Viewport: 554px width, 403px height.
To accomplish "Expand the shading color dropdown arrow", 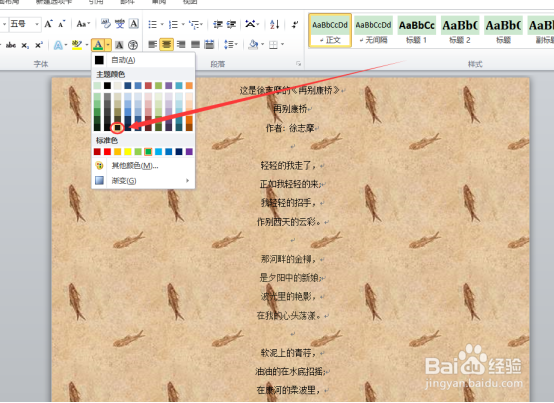I will [263, 45].
